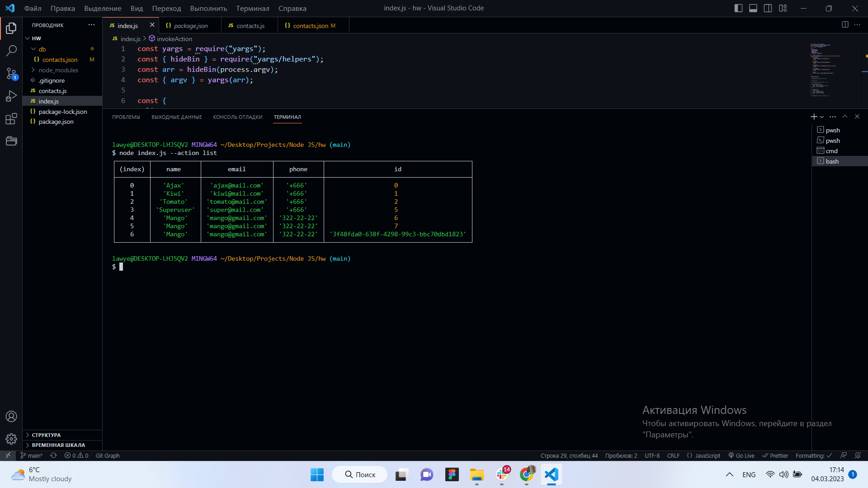The width and height of the screenshot is (868, 488).
Task: Click the remote window icon in status bar
Action: (x=8, y=455)
